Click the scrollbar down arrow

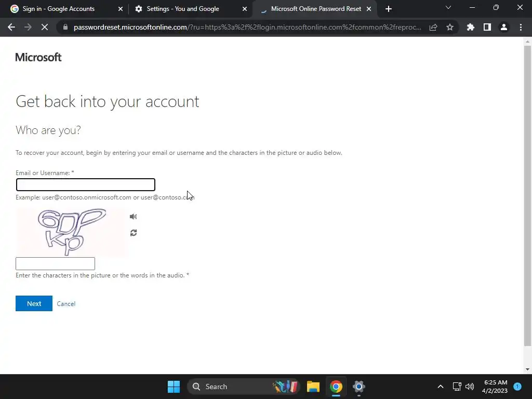(x=527, y=369)
